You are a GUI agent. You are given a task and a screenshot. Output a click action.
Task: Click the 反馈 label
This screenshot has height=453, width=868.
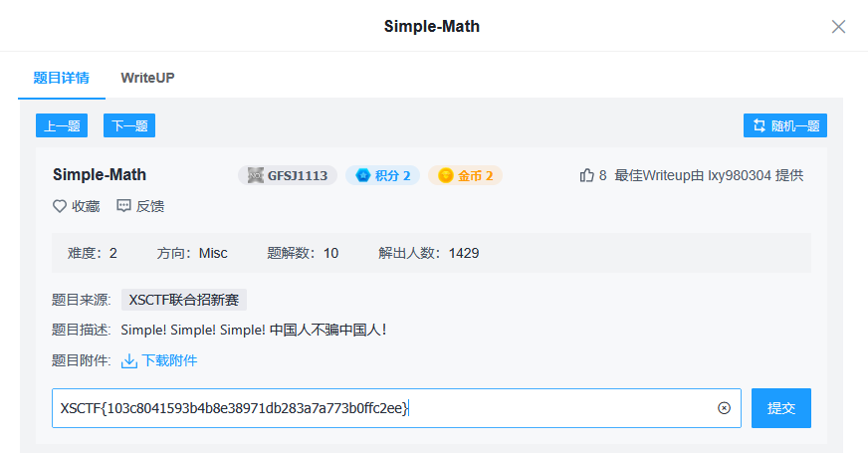tap(150, 206)
